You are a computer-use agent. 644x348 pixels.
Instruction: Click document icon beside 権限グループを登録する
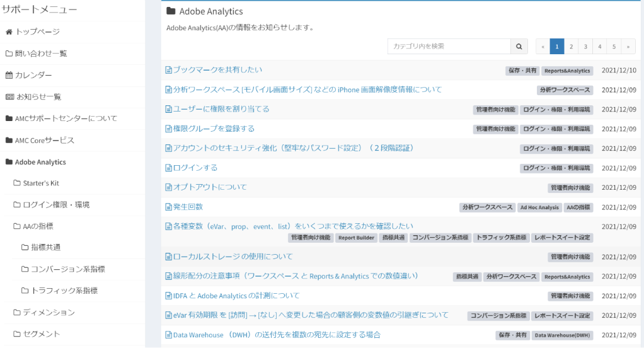pyautogui.click(x=168, y=129)
